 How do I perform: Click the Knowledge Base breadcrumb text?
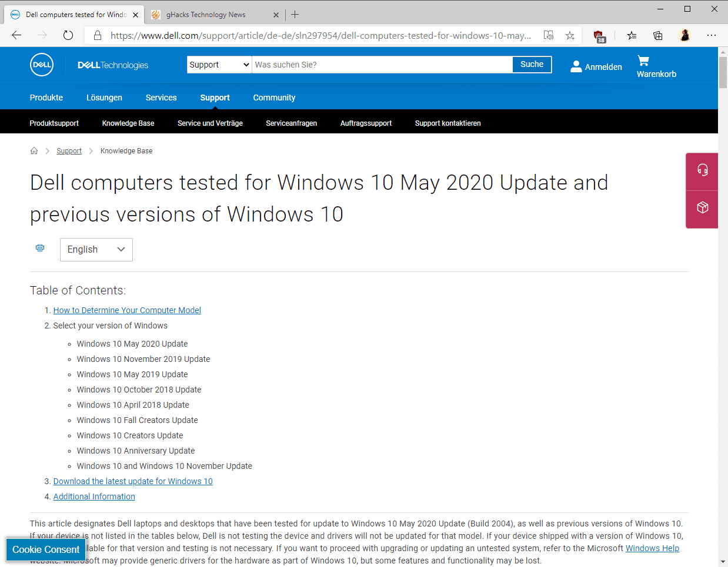click(126, 151)
